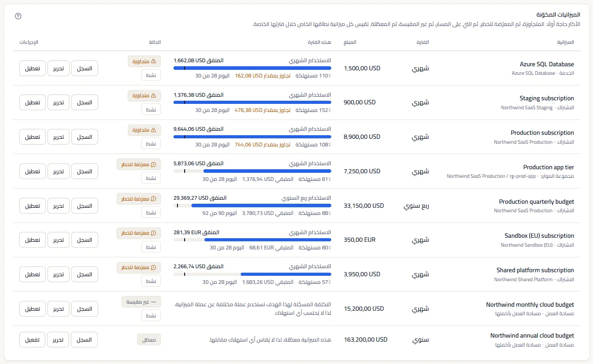Click تحرير for Northwind monthly cloud budget
This screenshot has width=593, height=364.
(x=58, y=309)
